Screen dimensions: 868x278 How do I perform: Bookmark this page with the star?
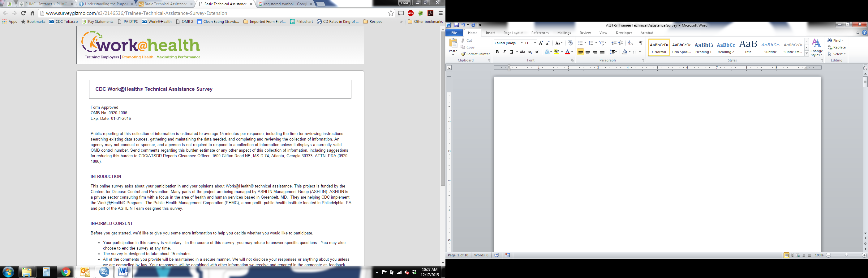point(391,13)
